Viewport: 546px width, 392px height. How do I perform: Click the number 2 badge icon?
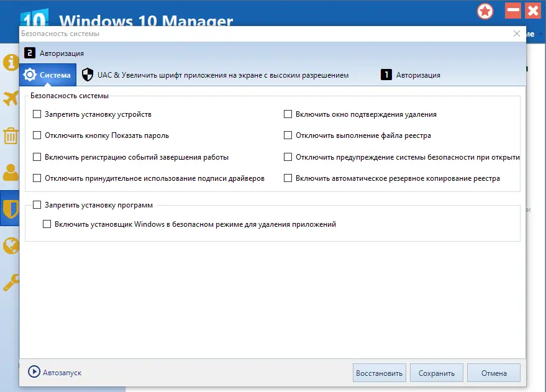coord(30,53)
